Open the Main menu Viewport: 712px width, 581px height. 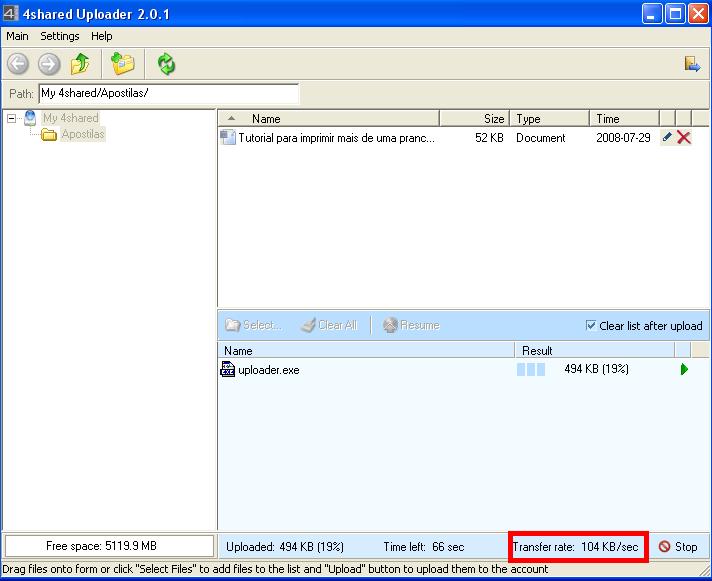(17, 36)
